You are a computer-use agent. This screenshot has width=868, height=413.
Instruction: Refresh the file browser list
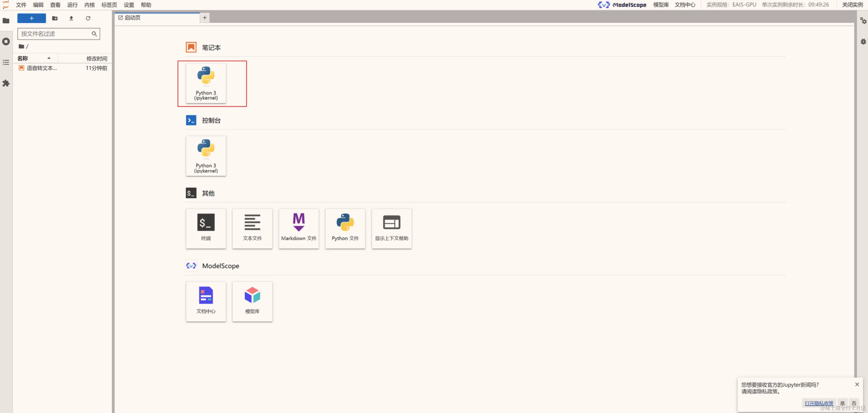pyautogui.click(x=88, y=18)
